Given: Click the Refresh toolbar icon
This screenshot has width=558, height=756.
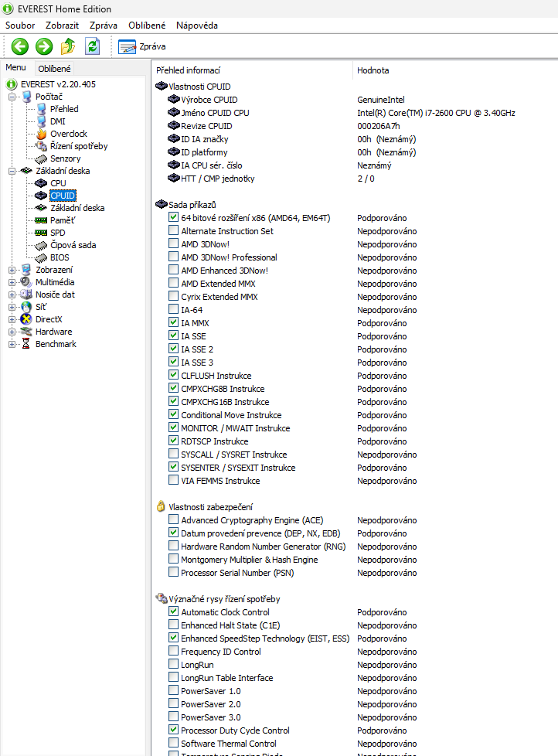Looking at the screenshot, I should 92,46.
